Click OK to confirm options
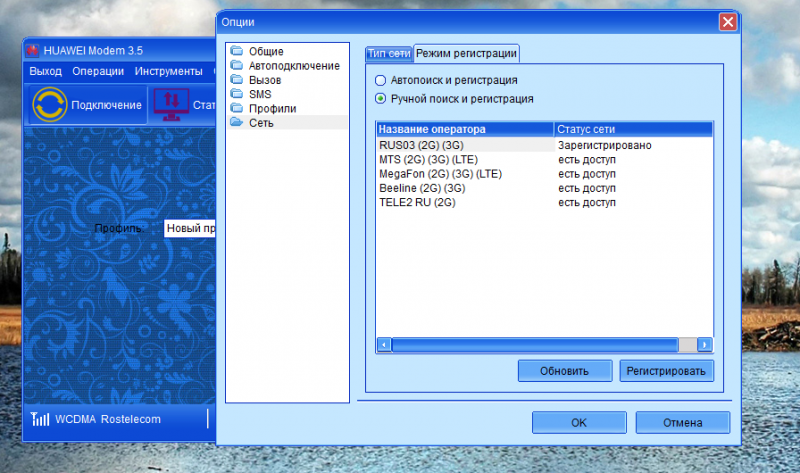Image resolution: width=800 pixels, height=473 pixels. 578,423
